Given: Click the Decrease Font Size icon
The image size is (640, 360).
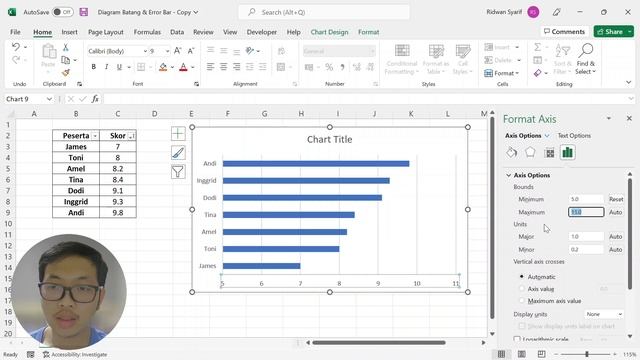Looking at the screenshot, I should (x=191, y=51).
